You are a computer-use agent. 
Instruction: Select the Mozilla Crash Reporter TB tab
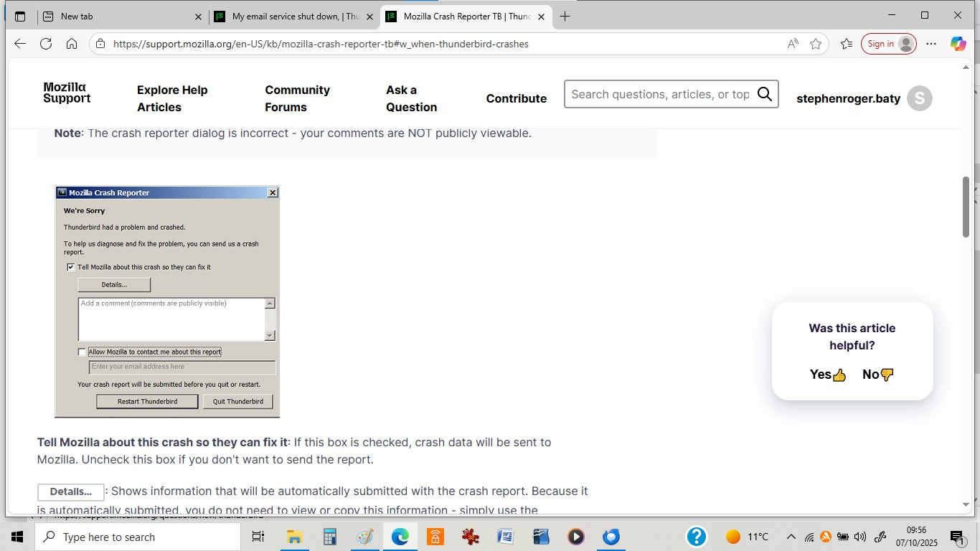click(466, 17)
